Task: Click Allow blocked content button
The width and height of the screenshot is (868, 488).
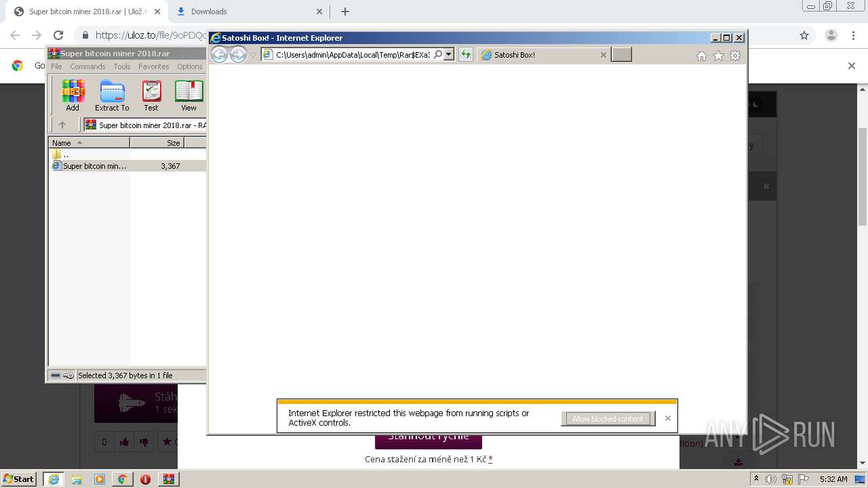Action: (608, 419)
